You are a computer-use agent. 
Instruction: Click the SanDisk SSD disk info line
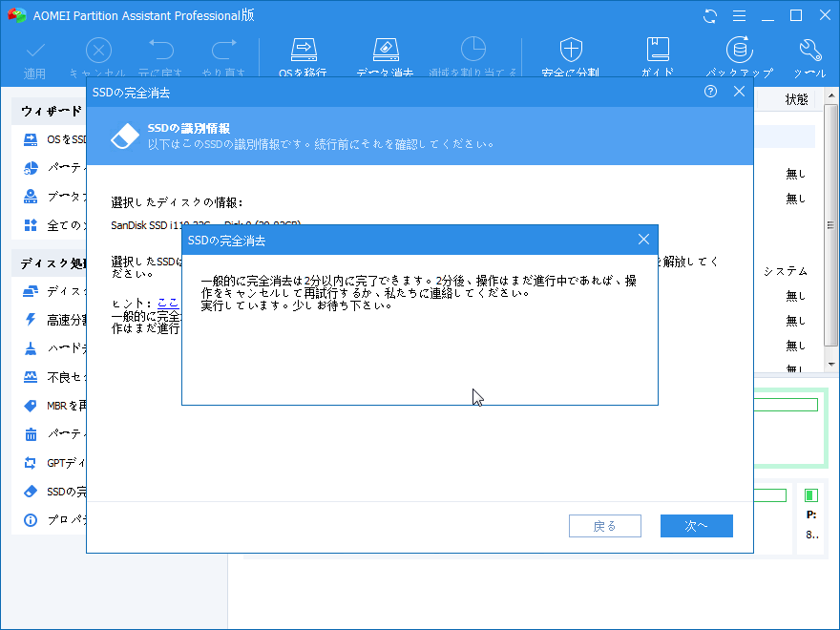point(206,225)
